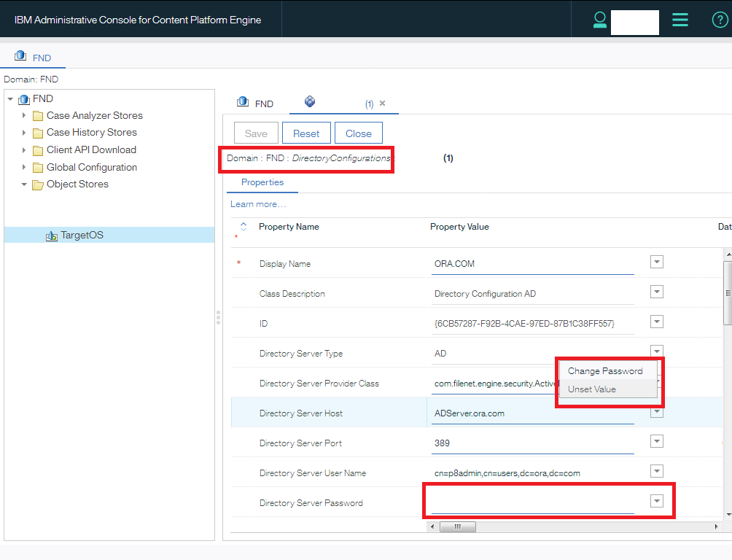This screenshot has width=732, height=560.
Task: Click horizontal scrollbar left arrow
Action: [432, 527]
